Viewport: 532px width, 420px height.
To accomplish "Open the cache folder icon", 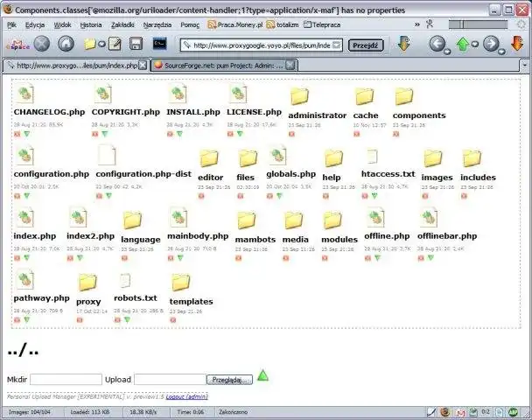I will (365, 96).
